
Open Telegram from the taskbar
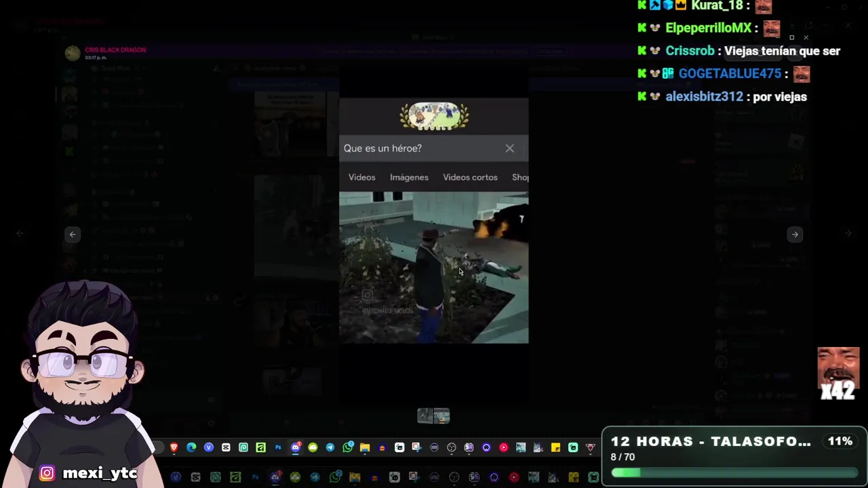pyautogui.click(x=330, y=447)
